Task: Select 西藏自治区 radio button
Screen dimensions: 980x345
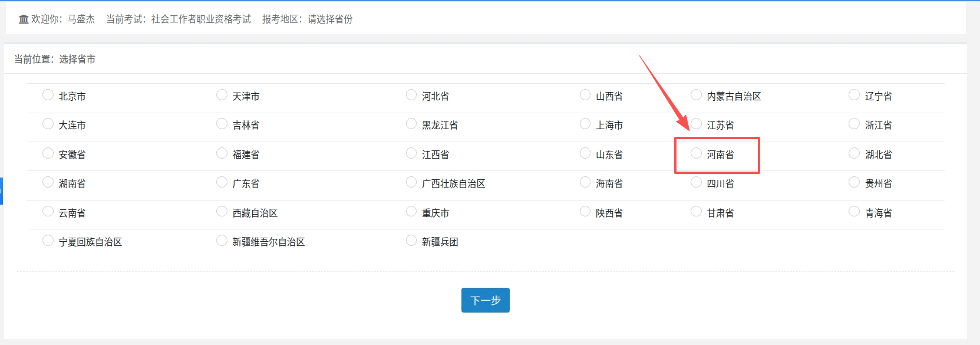Action: [222, 211]
